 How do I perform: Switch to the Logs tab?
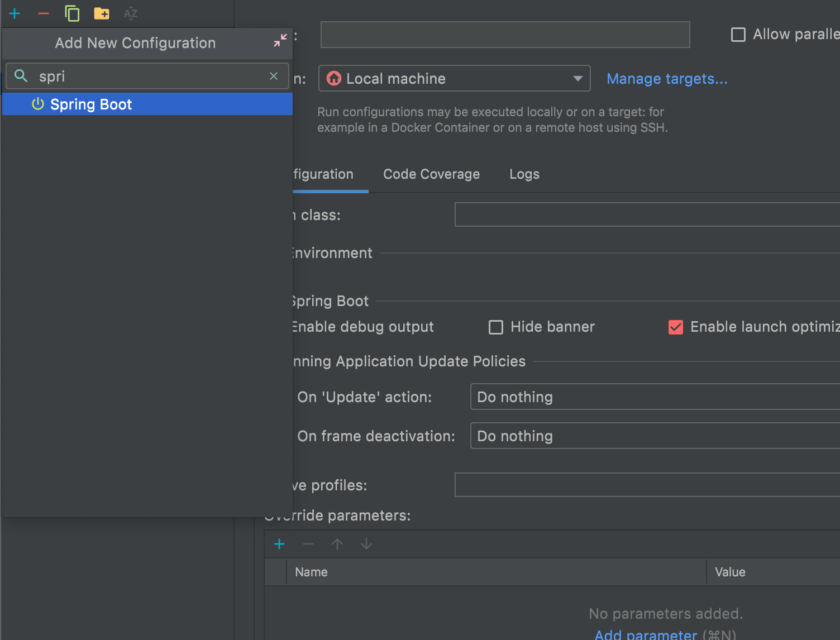tap(524, 174)
